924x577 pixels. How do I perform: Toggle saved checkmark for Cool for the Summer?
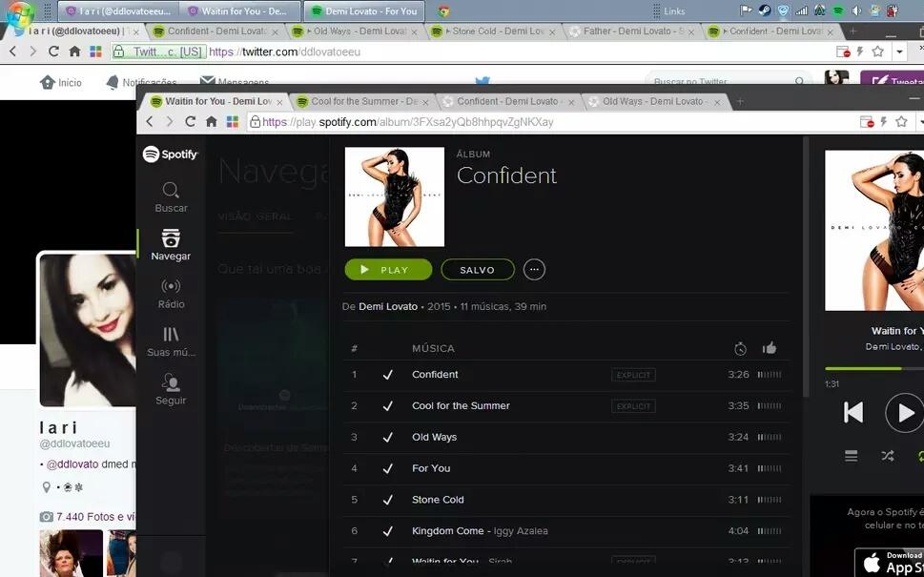(388, 405)
